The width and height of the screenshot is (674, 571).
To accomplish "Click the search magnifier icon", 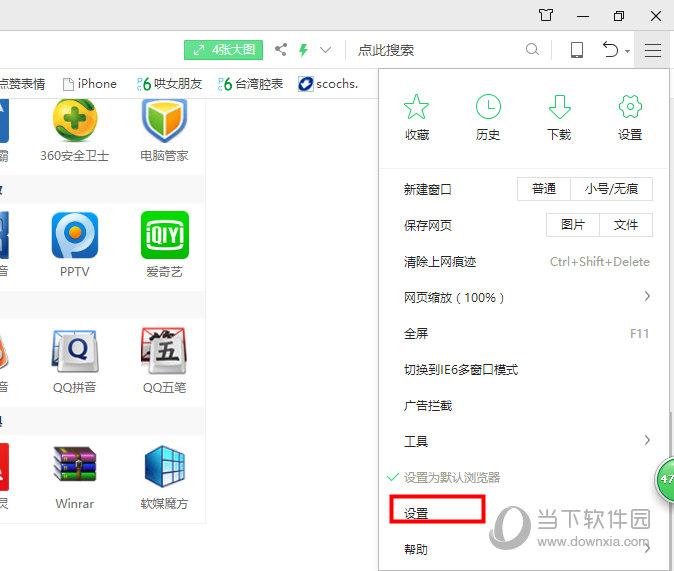I will [x=532, y=50].
